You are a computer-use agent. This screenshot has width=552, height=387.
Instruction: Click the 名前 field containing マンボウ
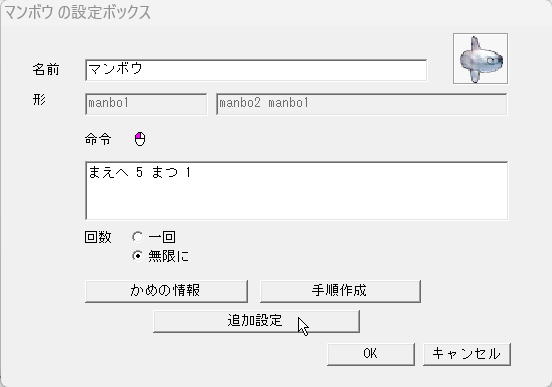tap(256, 70)
